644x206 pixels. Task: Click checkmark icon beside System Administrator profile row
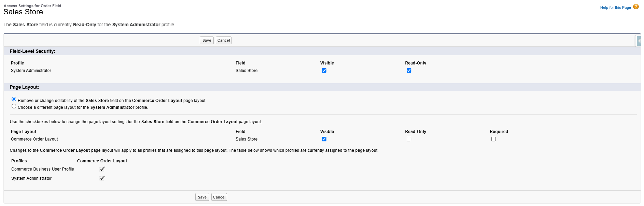[102, 178]
